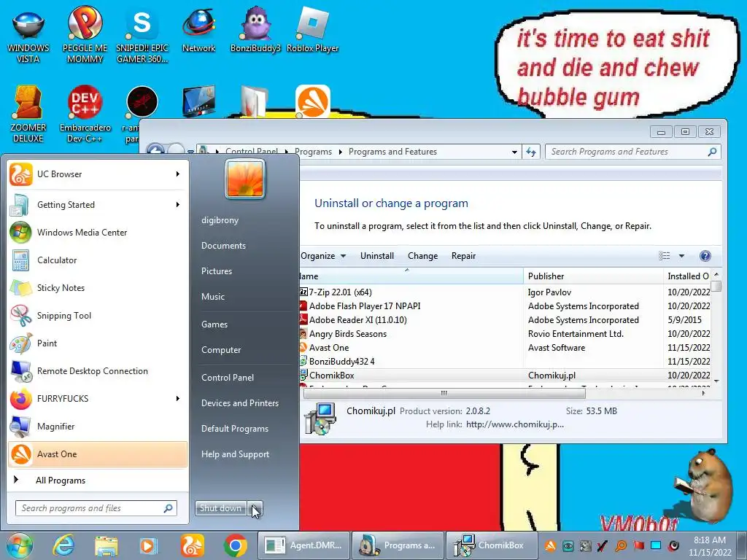747x560 pixels.
Task: Select the BonziBuddy432 4 entry
Action: (505, 362)
